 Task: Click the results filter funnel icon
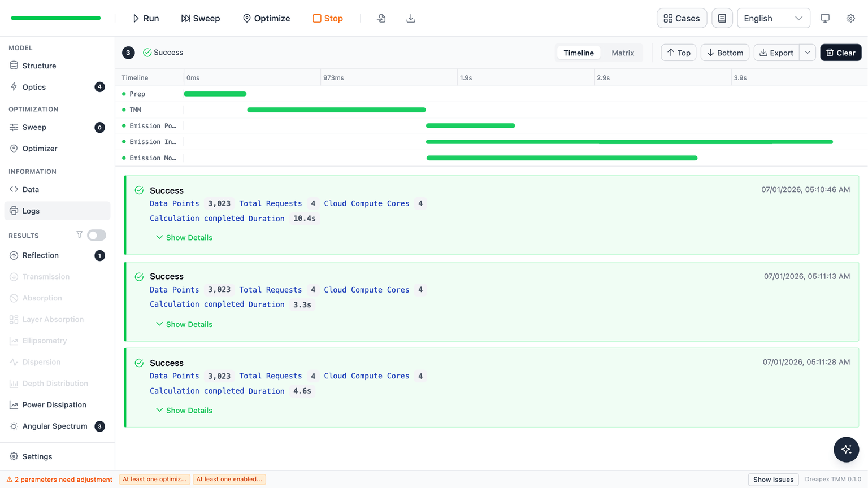click(x=79, y=234)
